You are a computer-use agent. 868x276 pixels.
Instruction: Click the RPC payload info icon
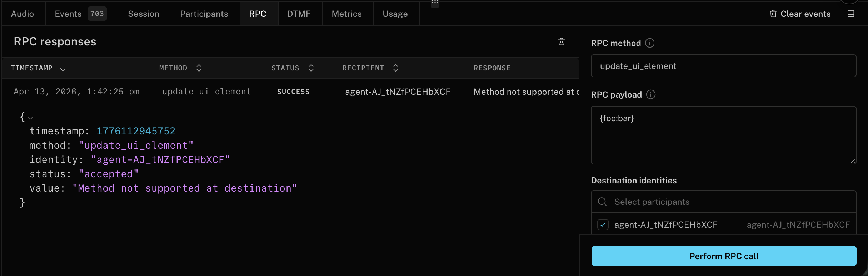tap(651, 95)
